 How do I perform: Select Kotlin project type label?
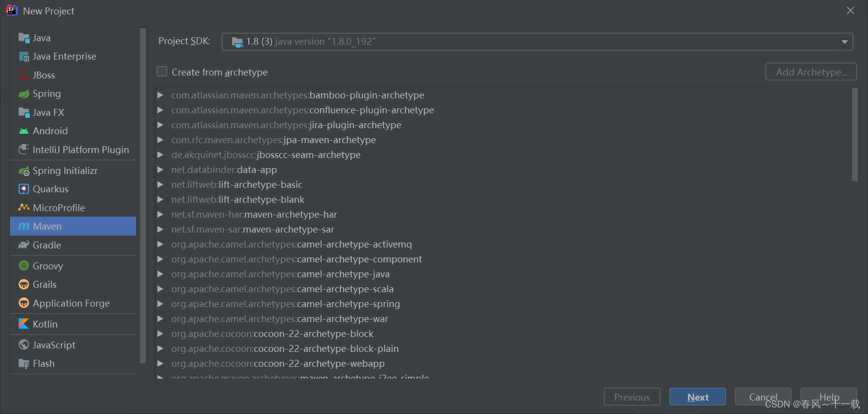45,324
